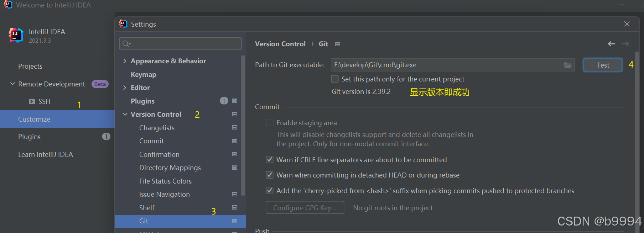
Task: Click the folder browse icon for Git path
Action: 568,65
